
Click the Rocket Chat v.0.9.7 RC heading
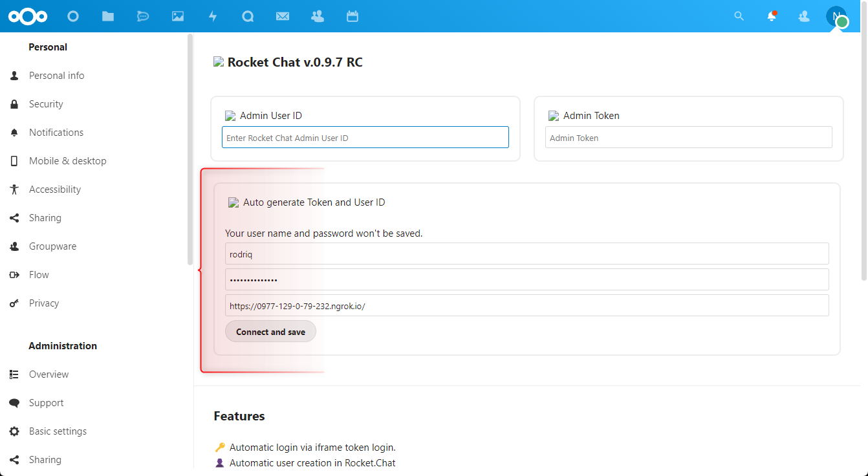295,63
